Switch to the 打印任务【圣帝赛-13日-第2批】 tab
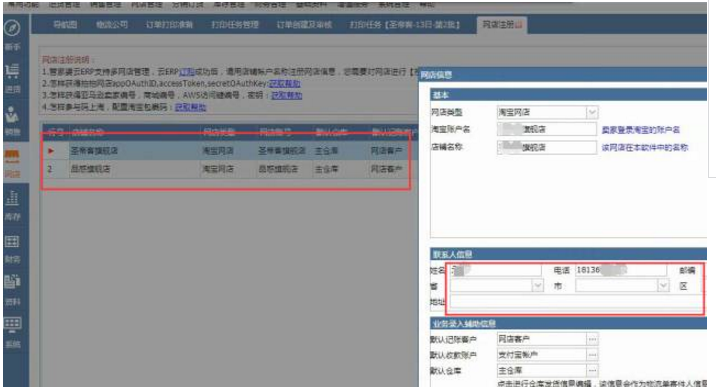The width and height of the screenshot is (716, 387). pyautogui.click(x=405, y=25)
